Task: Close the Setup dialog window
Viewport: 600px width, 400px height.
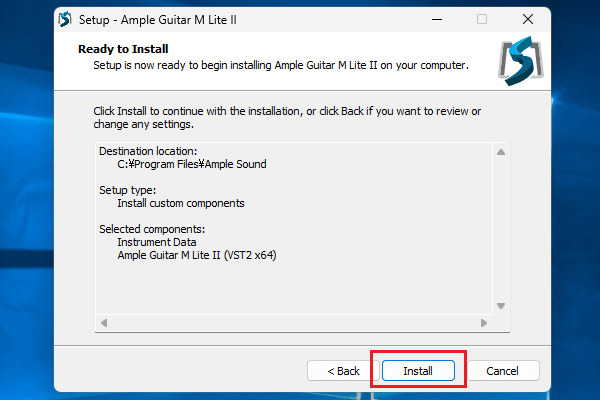Action: (527, 19)
